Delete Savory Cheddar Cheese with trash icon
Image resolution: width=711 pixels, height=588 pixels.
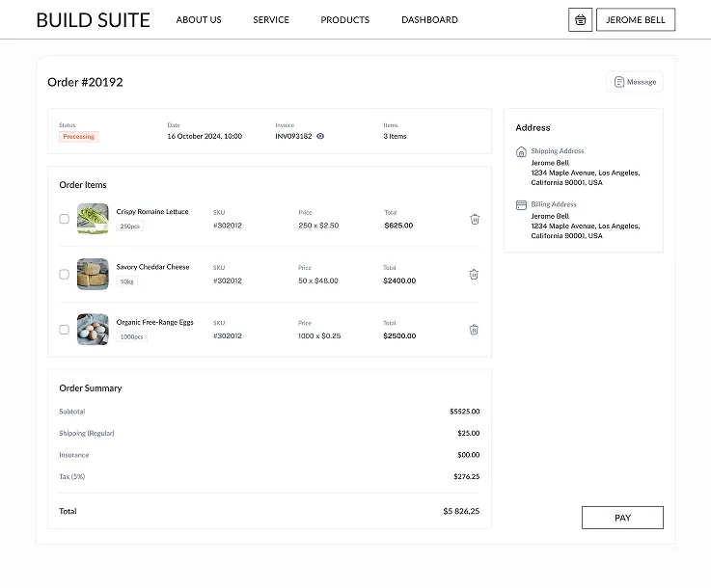point(474,275)
